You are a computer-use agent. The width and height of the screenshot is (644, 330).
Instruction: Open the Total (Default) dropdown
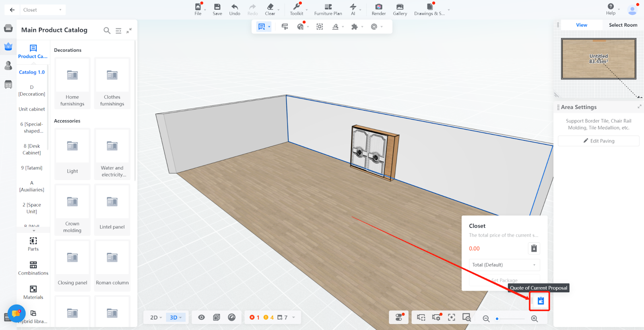[504, 265]
